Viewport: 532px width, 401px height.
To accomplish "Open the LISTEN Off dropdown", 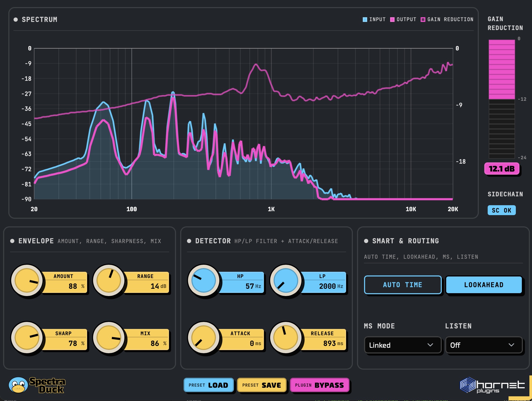I will (x=484, y=345).
